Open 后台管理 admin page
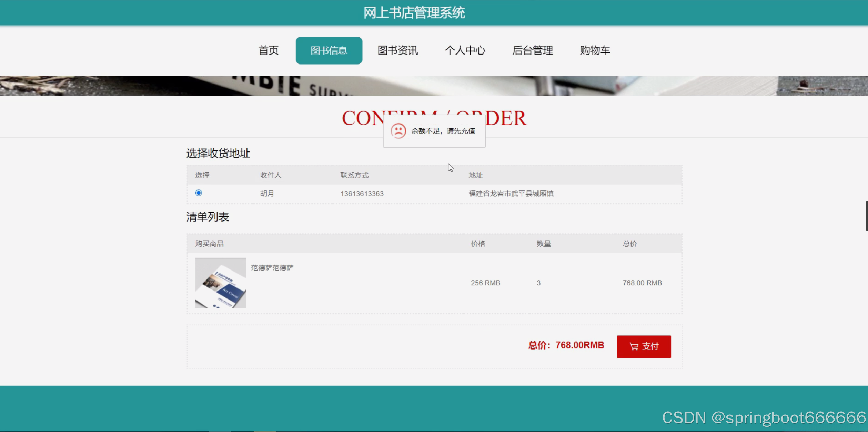The width and height of the screenshot is (868, 432). 532,50
